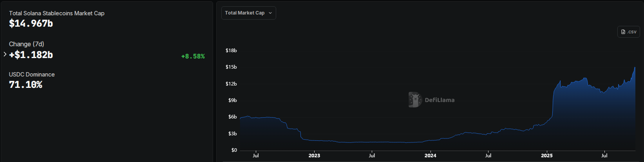Click the USDC Dominance label
Image resolution: width=644 pixels, height=162 pixels.
pyautogui.click(x=32, y=75)
